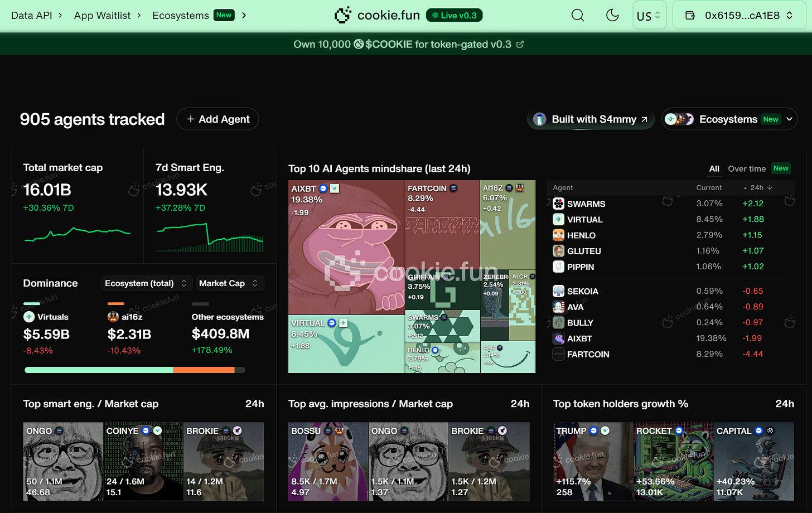Open ONGO thumbnail under Top smart eng.

click(x=63, y=461)
